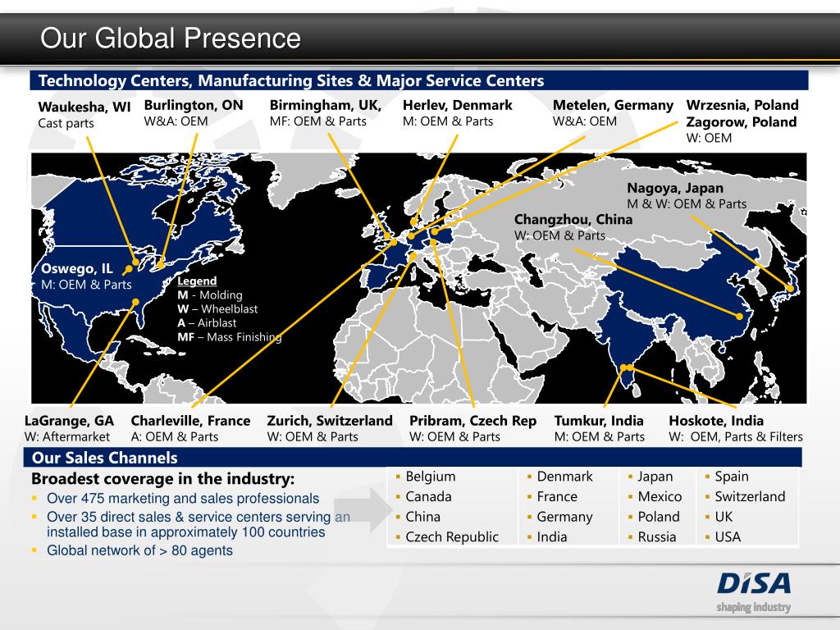Select "M & W: OEM & Parts" under Nagoya
The width and height of the screenshot is (840, 630).
pos(687,203)
